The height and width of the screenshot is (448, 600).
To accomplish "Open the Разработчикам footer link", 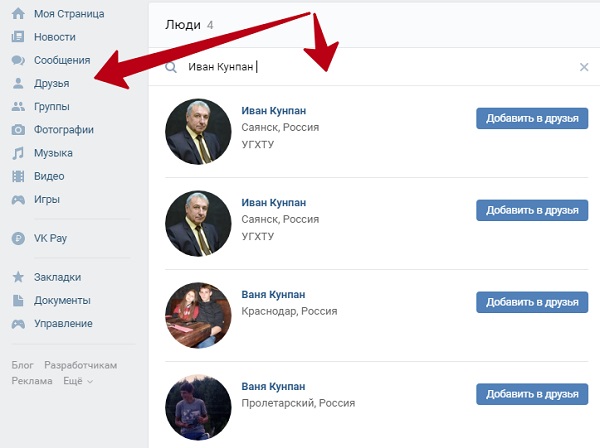I will coord(81,365).
